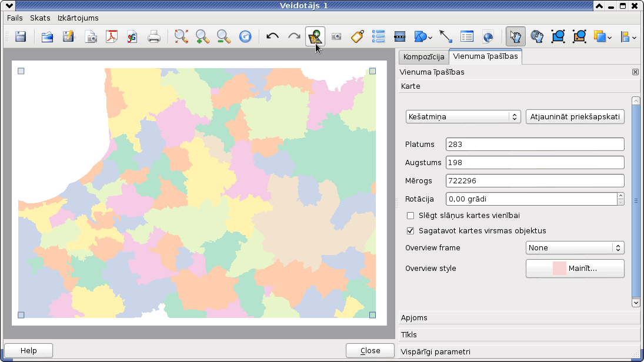Click the bottom-right map resize handle
This screenshot has height=362, width=644.
pyautogui.click(x=372, y=315)
